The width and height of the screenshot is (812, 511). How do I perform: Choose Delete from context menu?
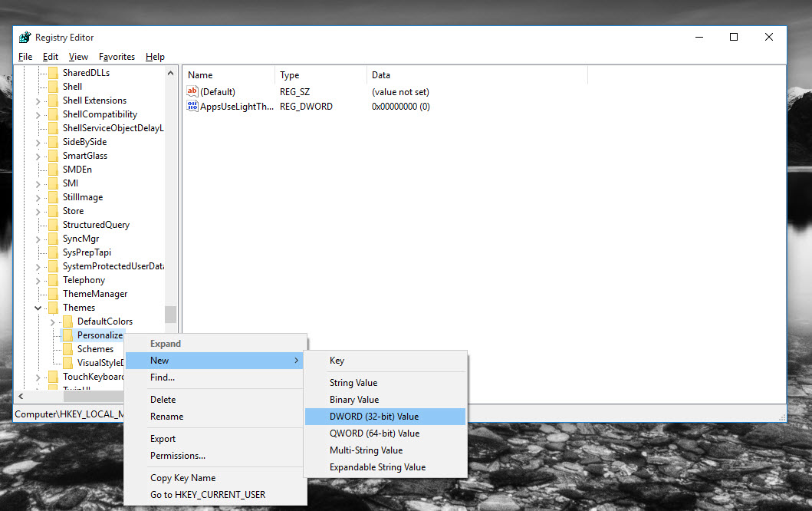(x=215, y=400)
